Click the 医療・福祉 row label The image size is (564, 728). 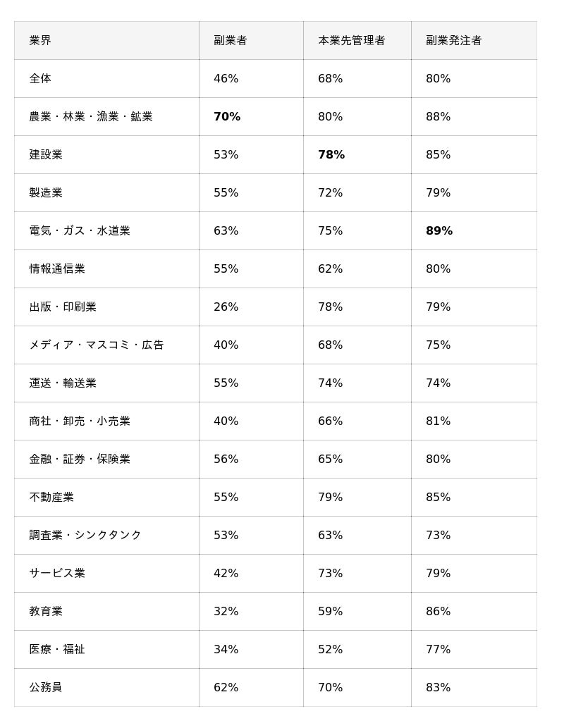(x=57, y=650)
